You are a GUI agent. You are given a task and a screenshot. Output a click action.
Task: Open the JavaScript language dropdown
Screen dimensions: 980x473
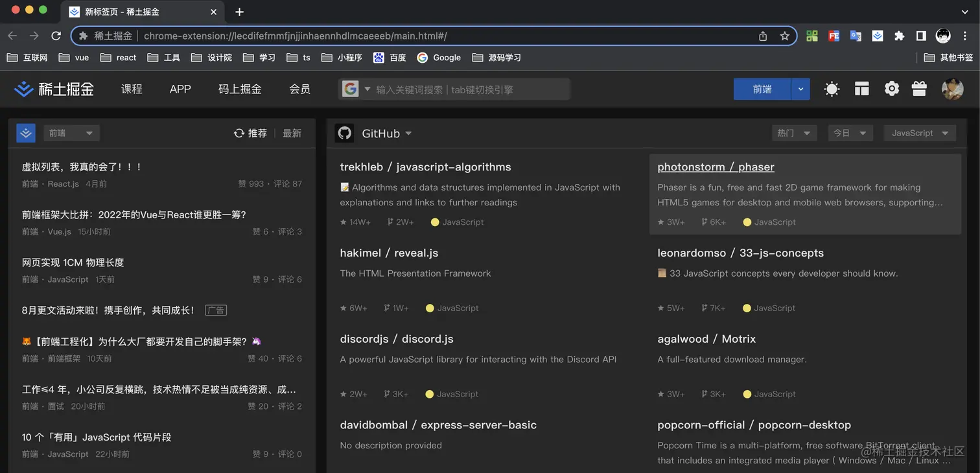pyautogui.click(x=920, y=133)
